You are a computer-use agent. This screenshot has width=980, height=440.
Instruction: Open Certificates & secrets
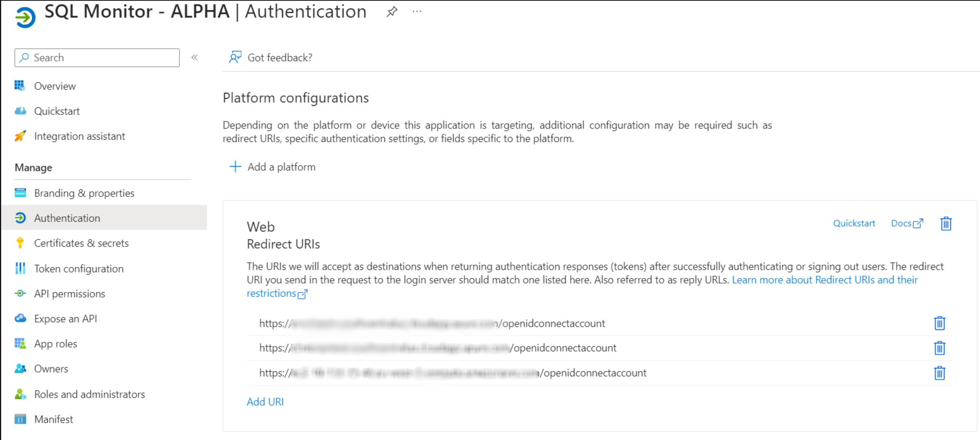81,243
